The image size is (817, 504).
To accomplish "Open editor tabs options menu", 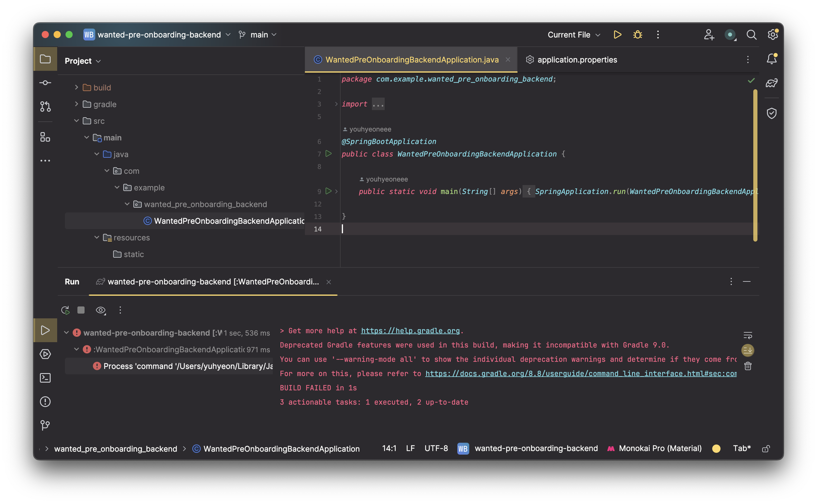I will tap(748, 60).
